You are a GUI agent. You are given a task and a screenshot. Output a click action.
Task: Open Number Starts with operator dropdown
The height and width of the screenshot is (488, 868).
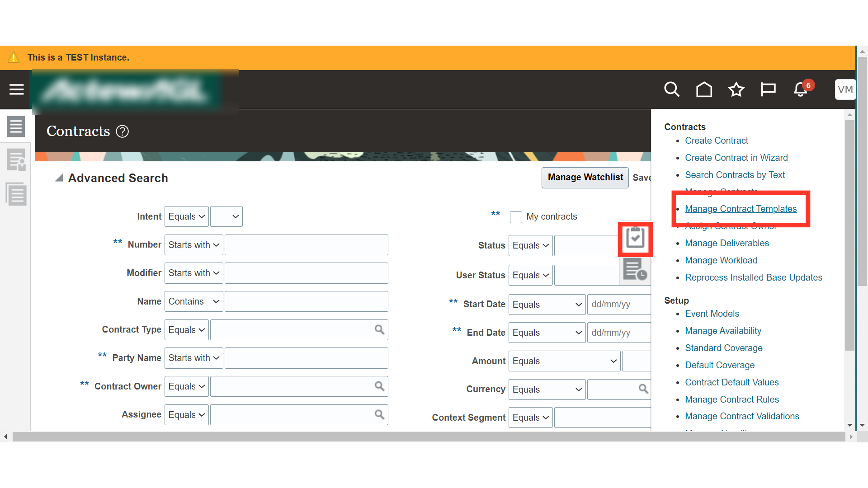(x=194, y=245)
